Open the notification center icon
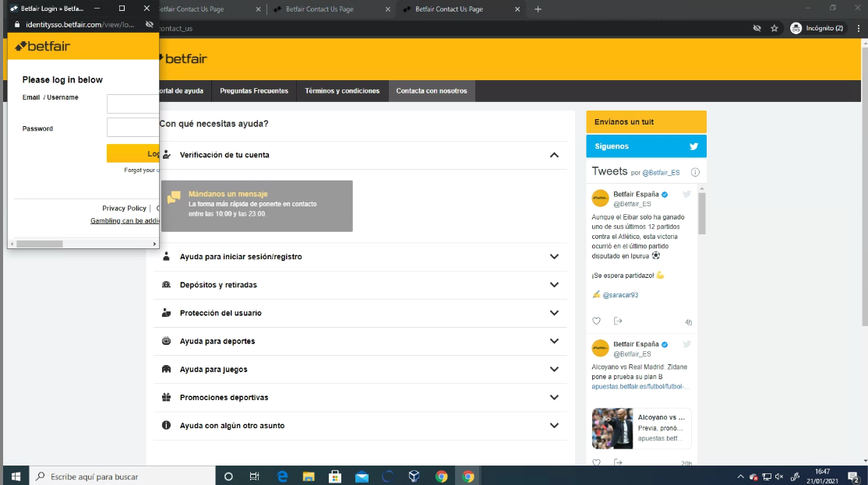The height and width of the screenshot is (485, 868). pyautogui.click(x=854, y=476)
